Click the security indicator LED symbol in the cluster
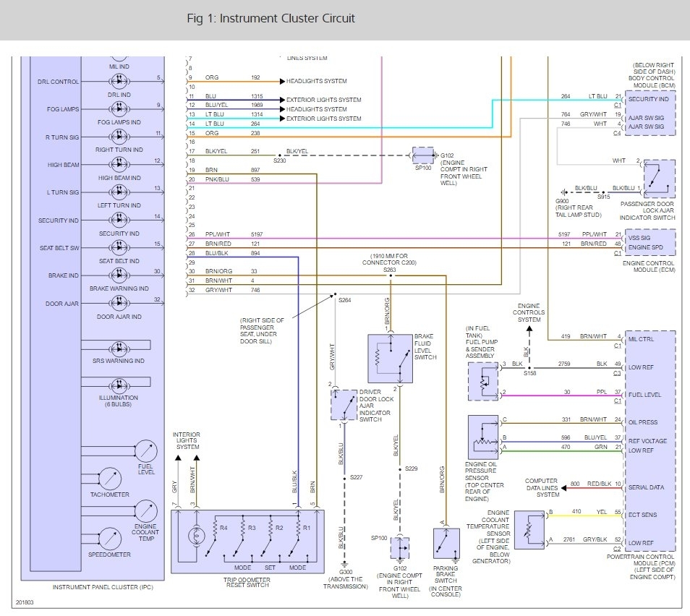Viewport: 690px width, 616px height. click(x=119, y=220)
